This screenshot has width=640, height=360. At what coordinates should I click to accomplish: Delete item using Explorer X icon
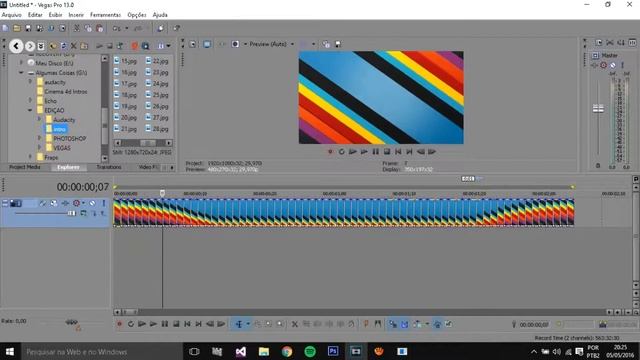(x=74, y=46)
